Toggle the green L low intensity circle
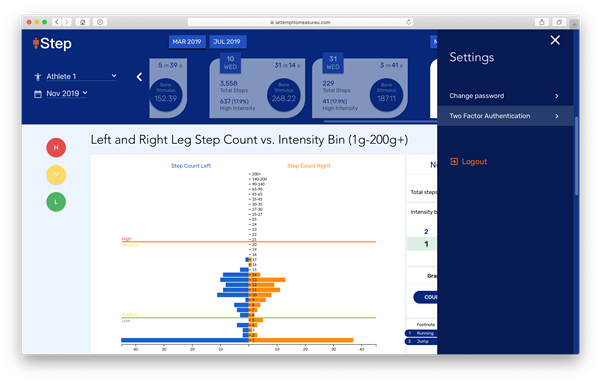 point(56,202)
